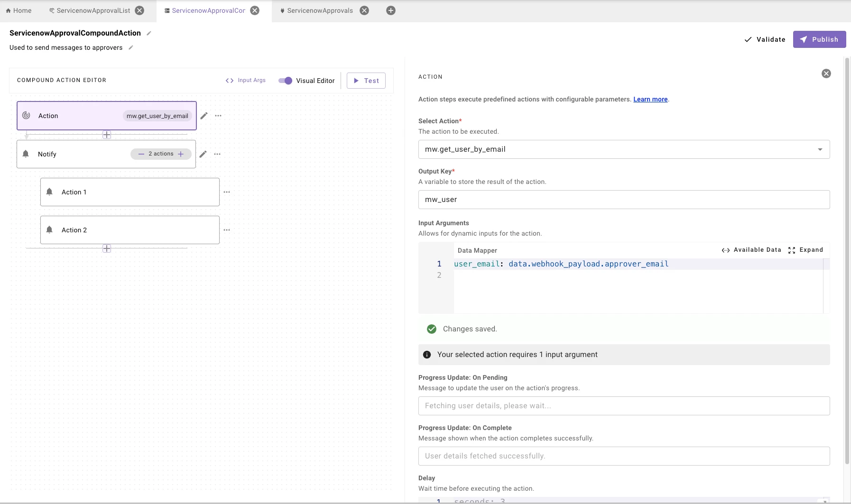The image size is (851, 504).
Task: Close the ServicenowApprovalCor tab
Action: coord(255,10)
